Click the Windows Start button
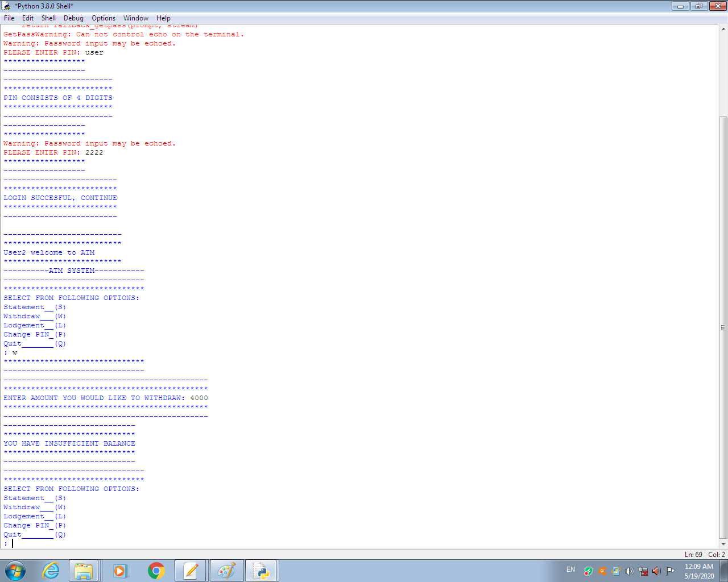This screenshot has height=582, width=728. point(15,571)
